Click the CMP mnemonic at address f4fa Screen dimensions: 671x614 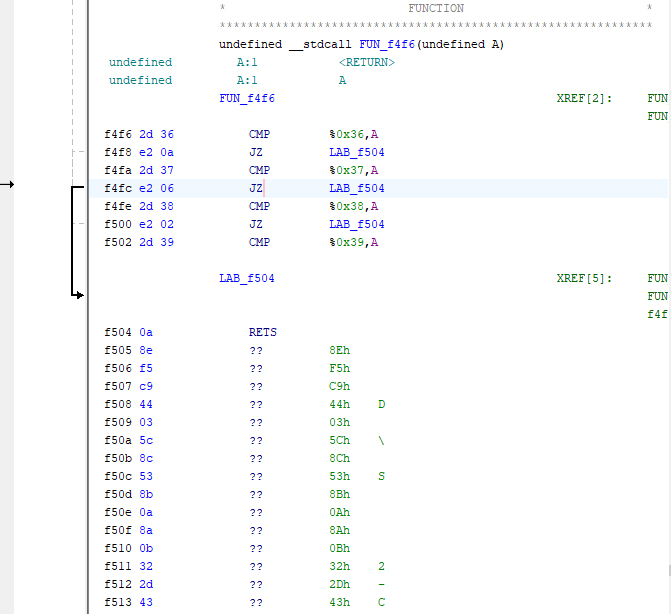259,170
